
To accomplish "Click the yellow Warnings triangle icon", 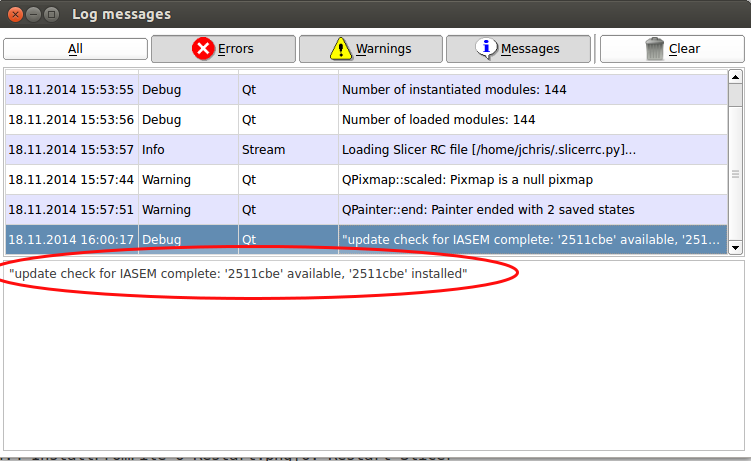I will 342,48.
